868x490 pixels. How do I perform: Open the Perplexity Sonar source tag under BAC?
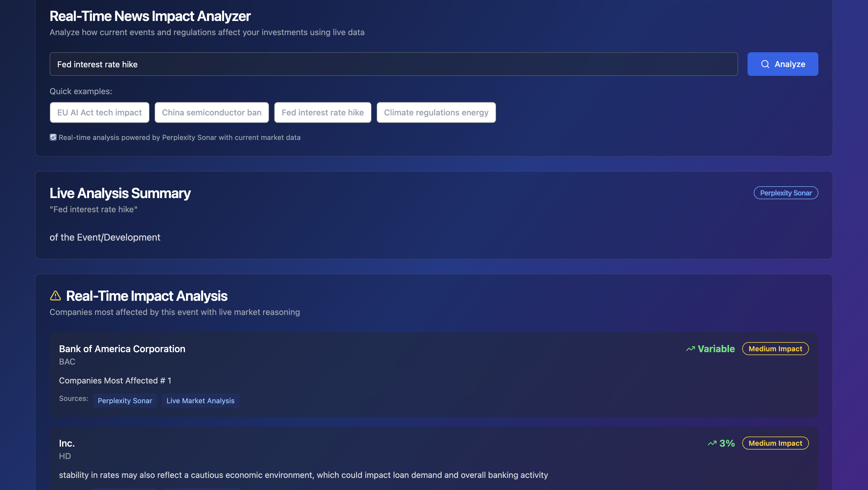pyautogui.click(x=125, y=401)
